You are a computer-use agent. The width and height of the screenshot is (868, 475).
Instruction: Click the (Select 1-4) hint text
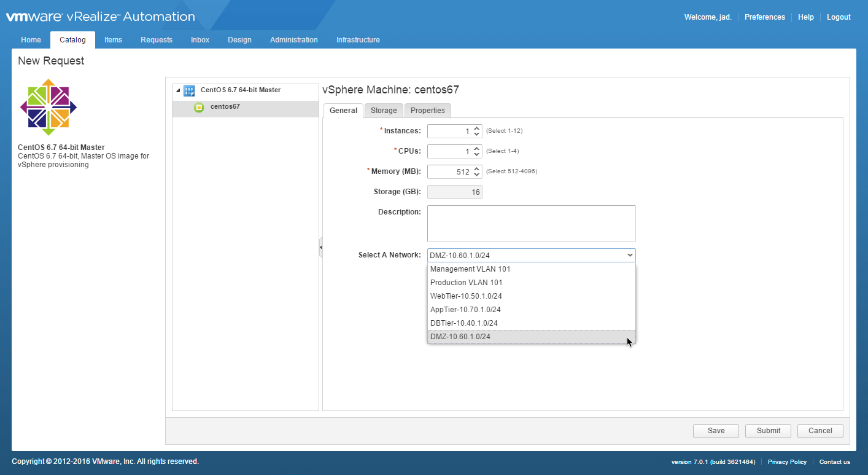pyautogui.click(x=502, y=151)
